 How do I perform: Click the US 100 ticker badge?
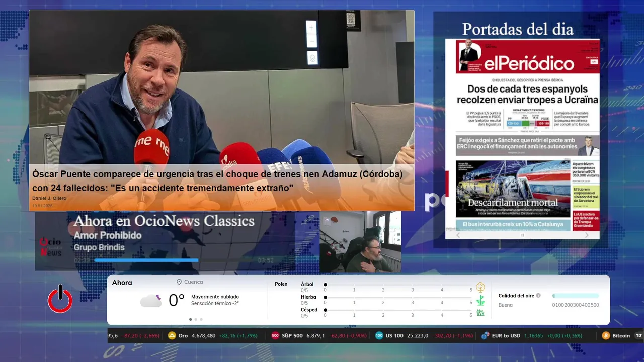pos(379,336)
